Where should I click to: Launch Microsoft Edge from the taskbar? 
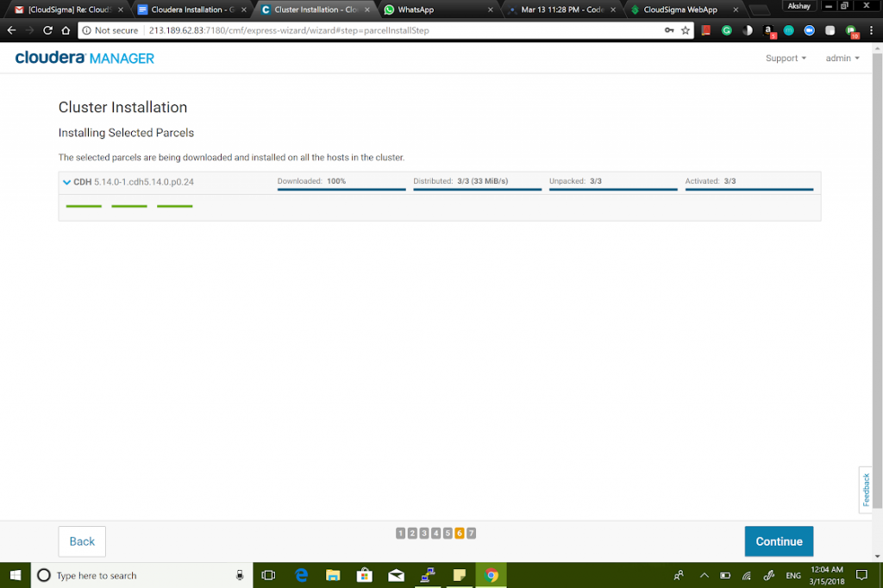click(x=300, y=574)
